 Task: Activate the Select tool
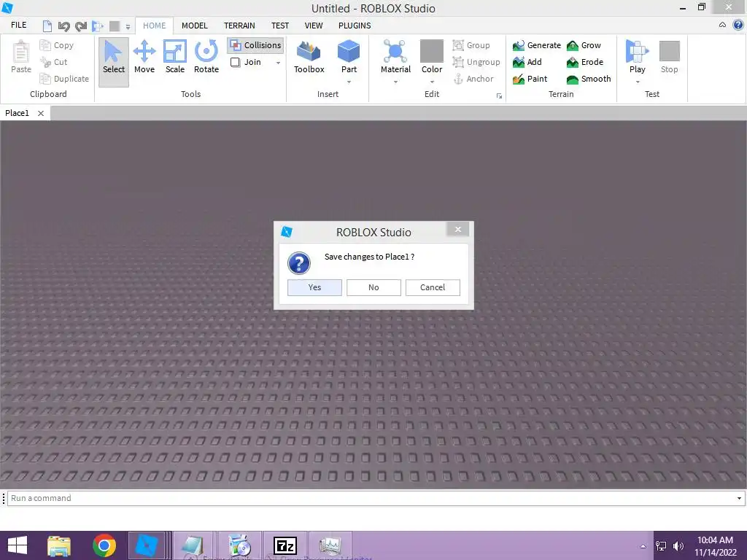[x=113, y=61]
